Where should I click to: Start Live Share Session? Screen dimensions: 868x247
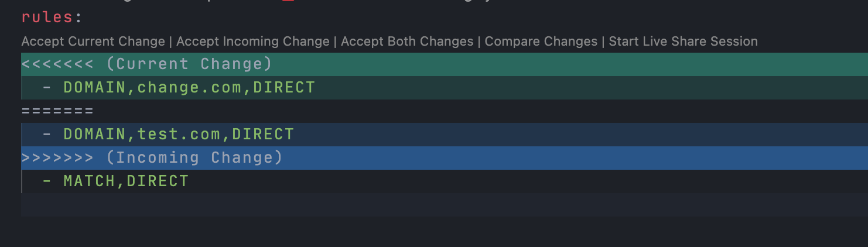click(x=683, y=42)
